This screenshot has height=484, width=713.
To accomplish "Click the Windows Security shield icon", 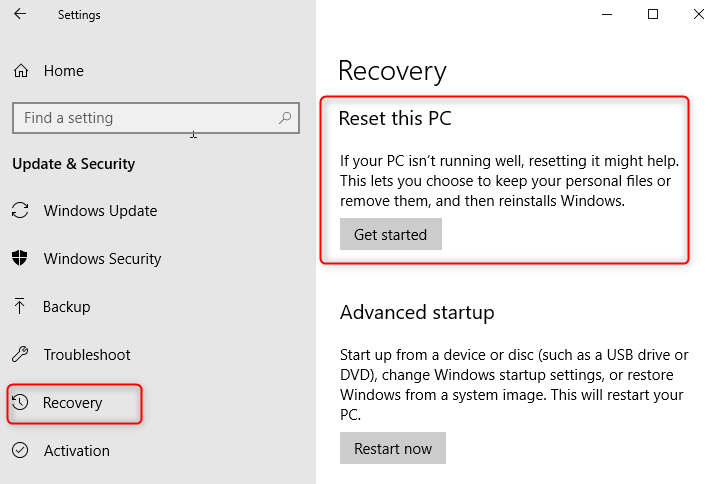I will coord(20,259).
